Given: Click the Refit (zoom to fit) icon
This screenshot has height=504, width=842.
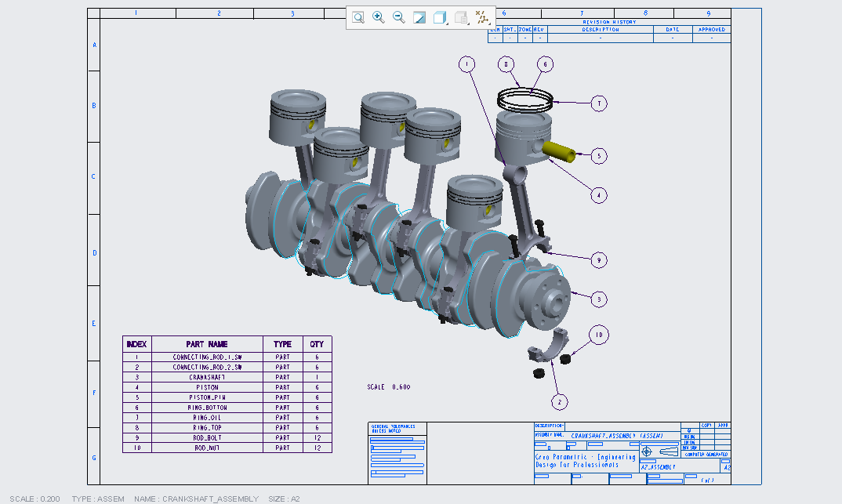Looking at the screenshot, I should tap(358, 17).
